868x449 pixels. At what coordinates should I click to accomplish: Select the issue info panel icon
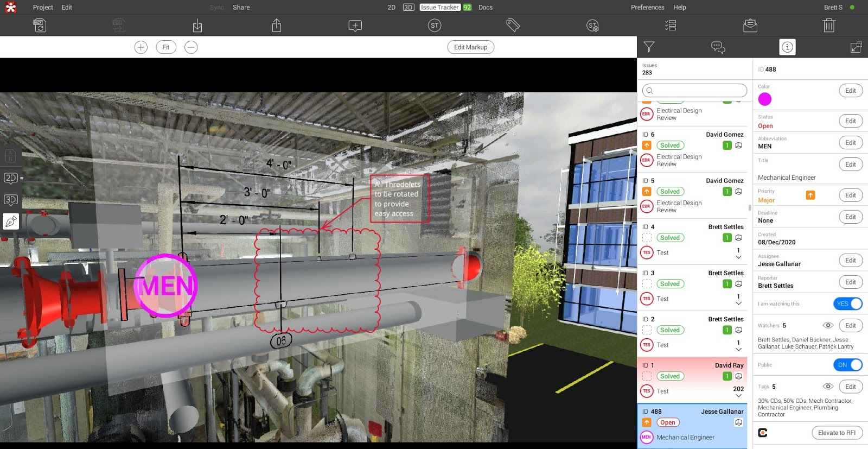(x=787, y=47)
